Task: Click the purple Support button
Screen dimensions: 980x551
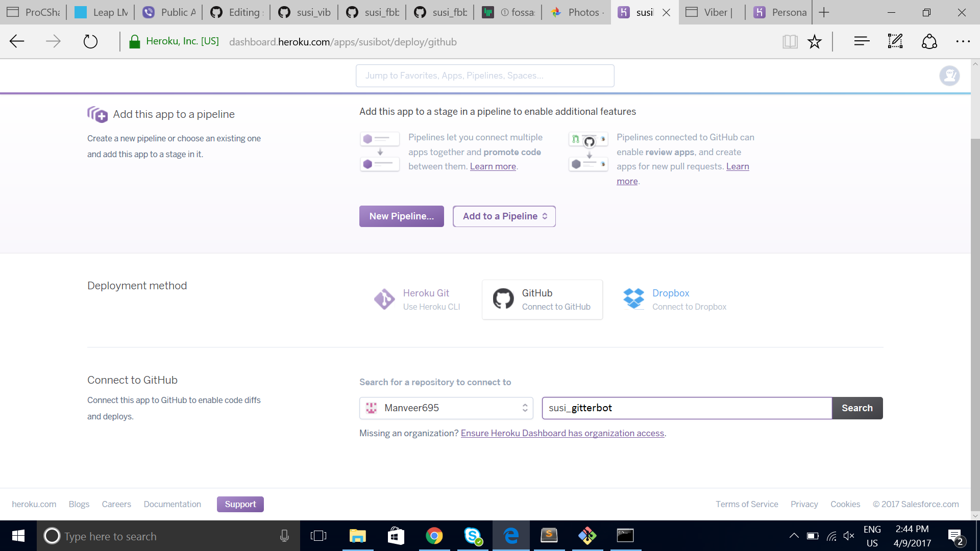Action: [x=240, y=504]
